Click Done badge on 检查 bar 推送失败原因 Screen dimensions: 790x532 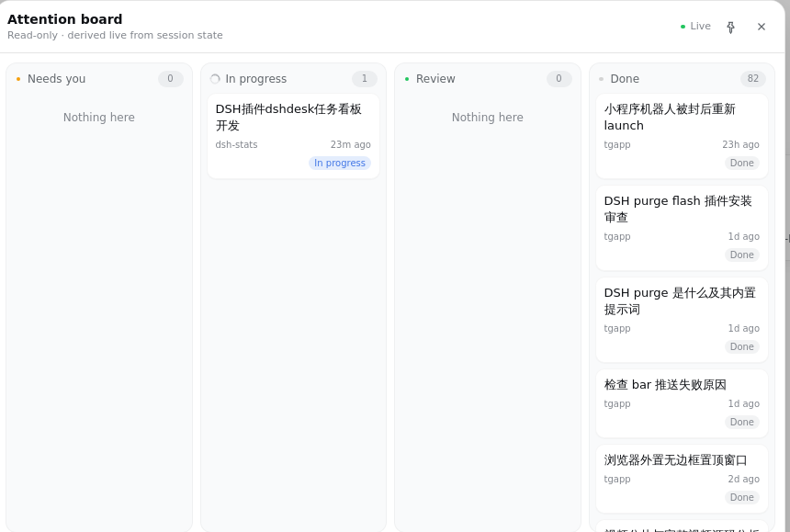pos(741,422)
